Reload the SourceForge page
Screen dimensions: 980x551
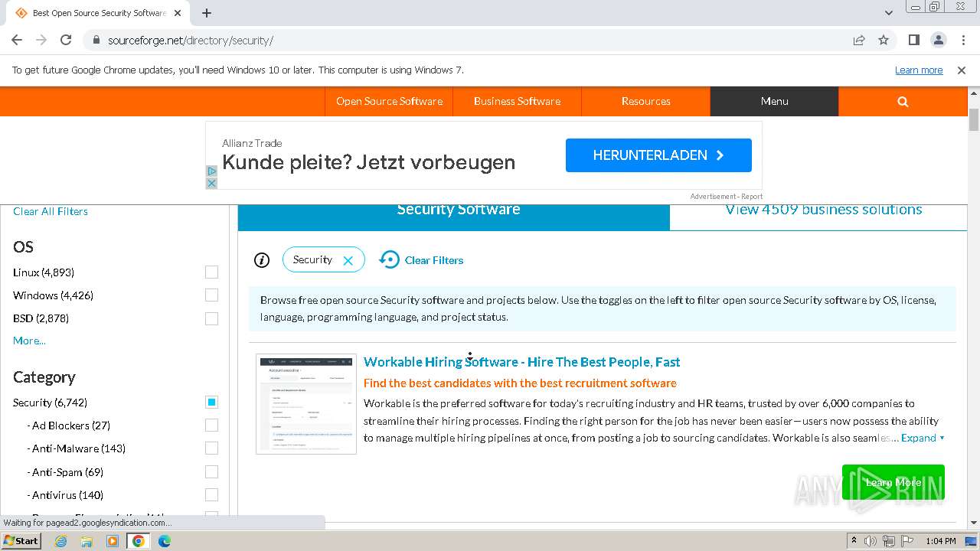[66, 40]
